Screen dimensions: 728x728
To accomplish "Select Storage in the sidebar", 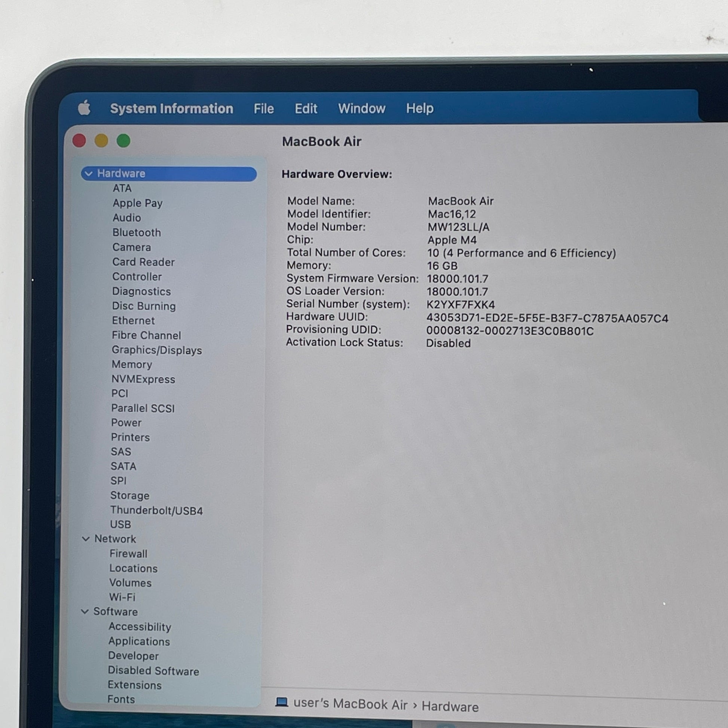I will (129, 496).
